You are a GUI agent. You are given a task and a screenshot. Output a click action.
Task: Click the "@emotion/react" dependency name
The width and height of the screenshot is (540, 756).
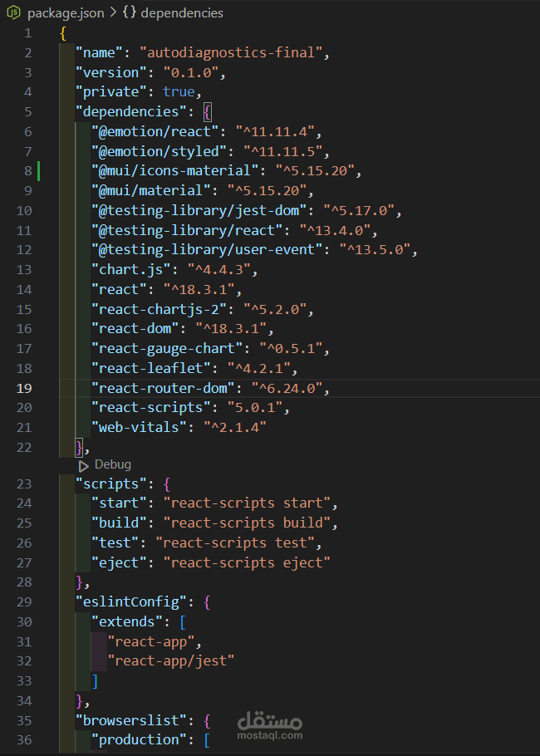[x=155, y=131]
